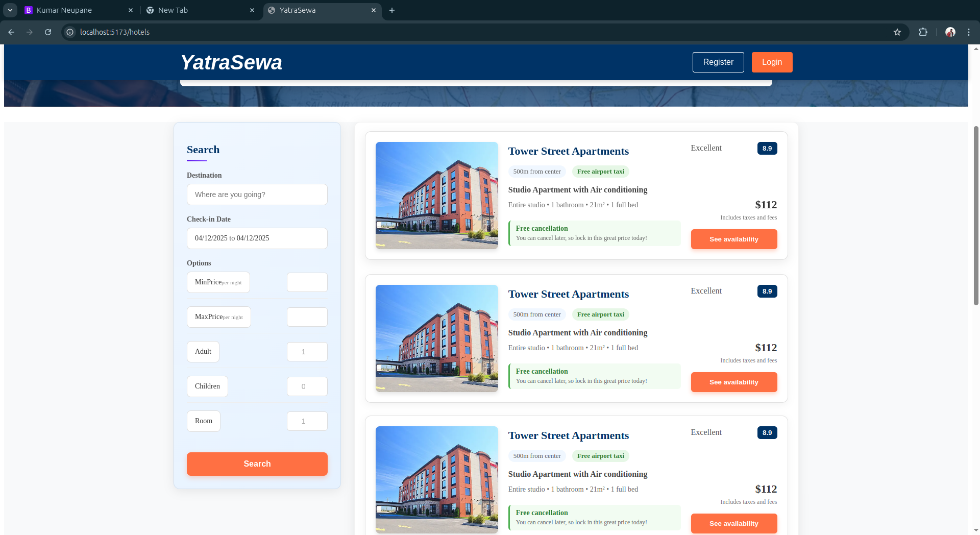
Task: Open the Chrome profile avatar
Action: (x=950, y=32)
